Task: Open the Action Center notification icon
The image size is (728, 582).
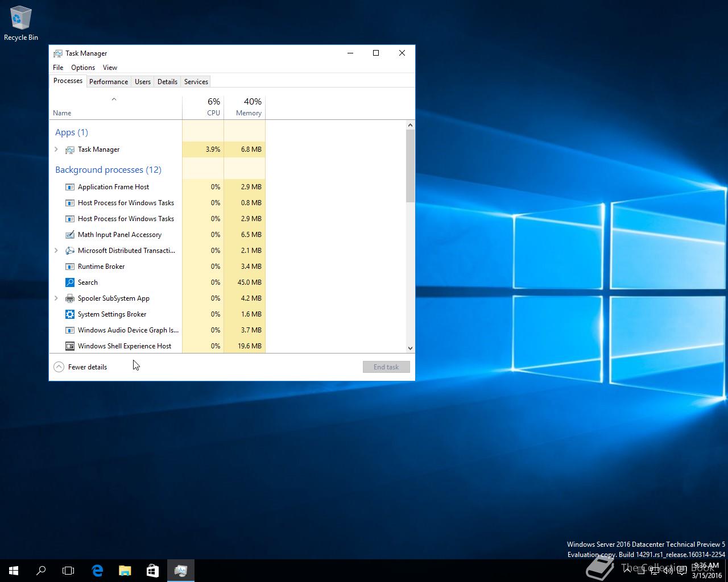Action: [682, 571]
